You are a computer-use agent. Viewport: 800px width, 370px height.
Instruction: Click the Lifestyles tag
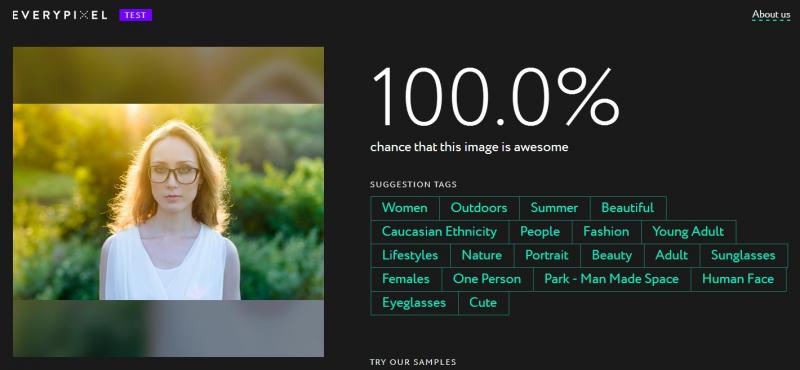410,255
